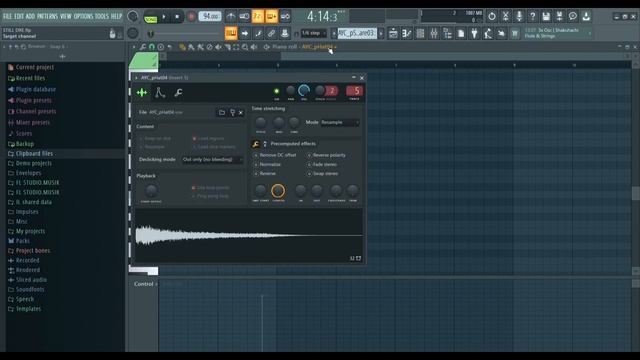The width and height of the screenshot is (640, 360).
Task: Click the chat bubble icon in top toolbar
Action: pos(573,16)
